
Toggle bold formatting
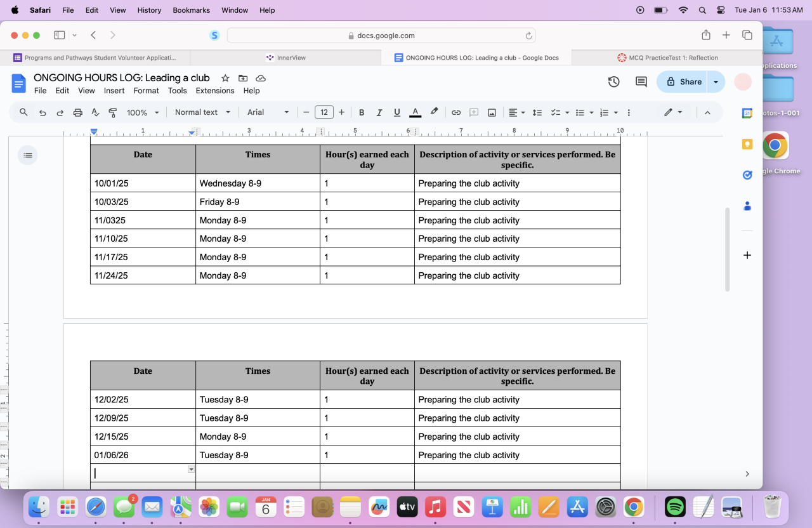(x=362, y=112)
